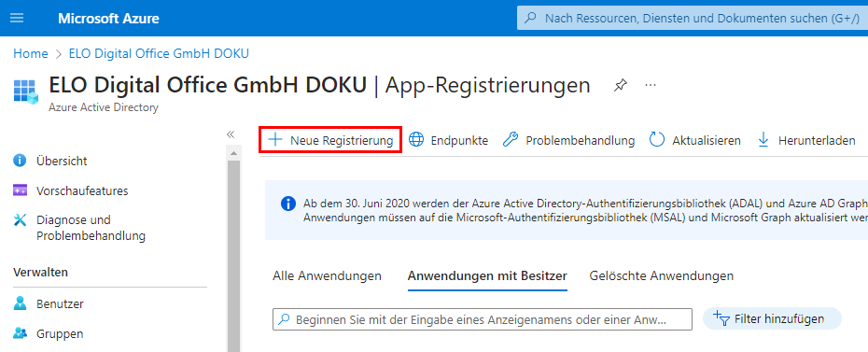Viewport: 868px width, 352px height.
Task: Click the wrench icon for Problembehandlung
Action: click(510, 140)
